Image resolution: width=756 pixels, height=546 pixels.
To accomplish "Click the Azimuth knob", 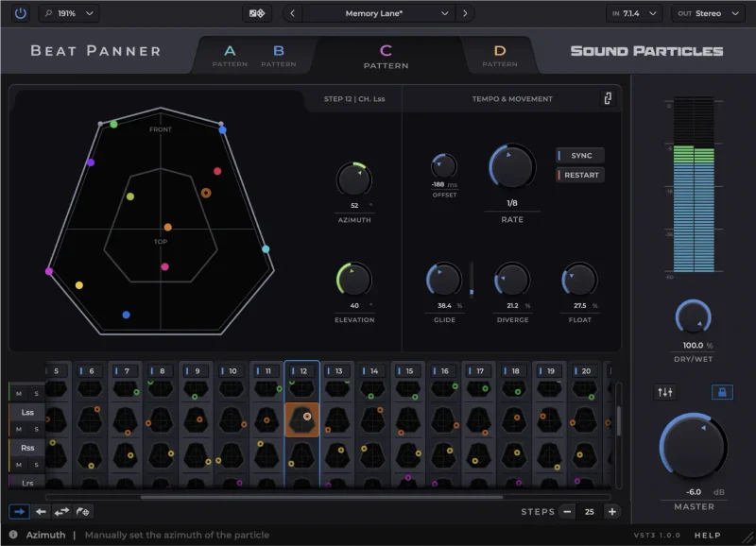I will (353, 179).
